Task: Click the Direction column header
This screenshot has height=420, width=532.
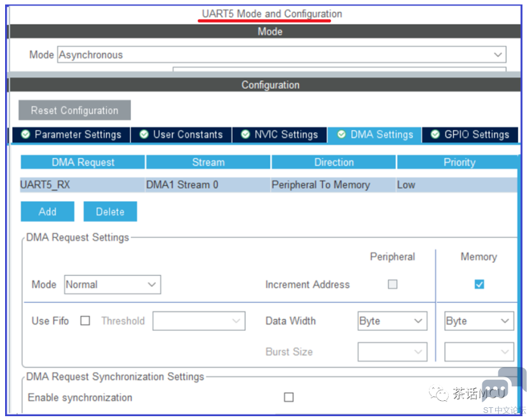Action: point(333,162)
